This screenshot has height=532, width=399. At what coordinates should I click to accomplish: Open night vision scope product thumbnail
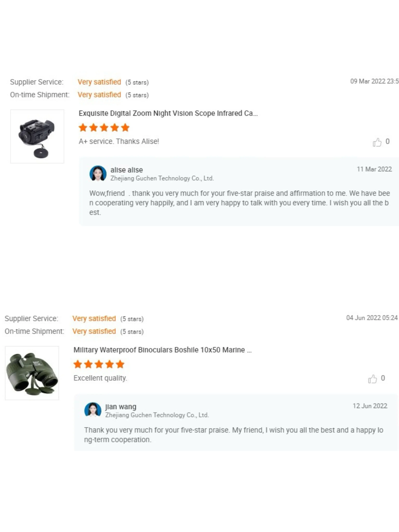(37, 136)
